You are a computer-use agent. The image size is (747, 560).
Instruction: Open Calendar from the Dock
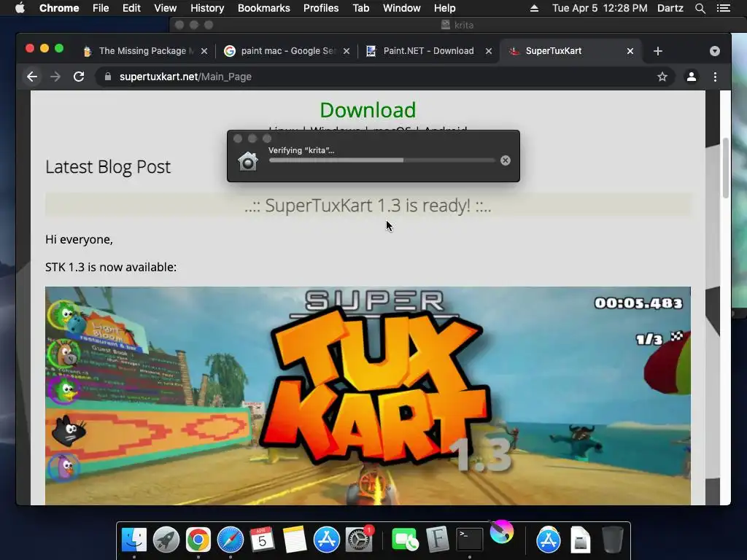[x=262, y=540]
